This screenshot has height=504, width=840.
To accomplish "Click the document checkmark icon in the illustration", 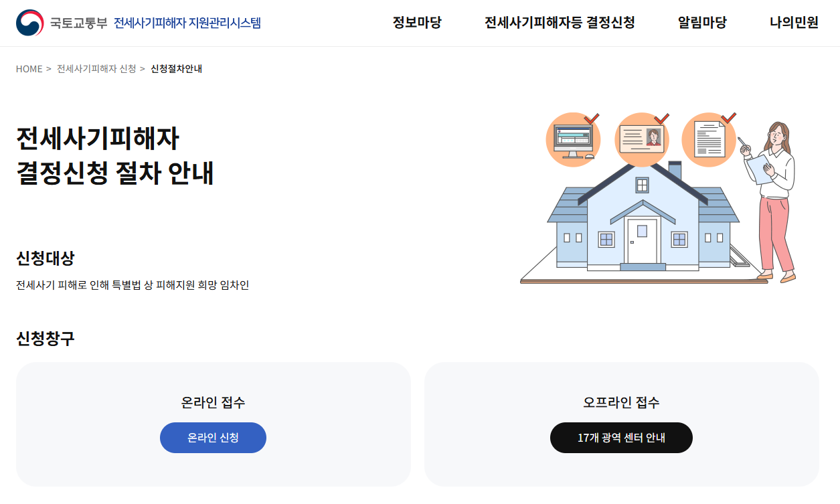I will point(708,139).
